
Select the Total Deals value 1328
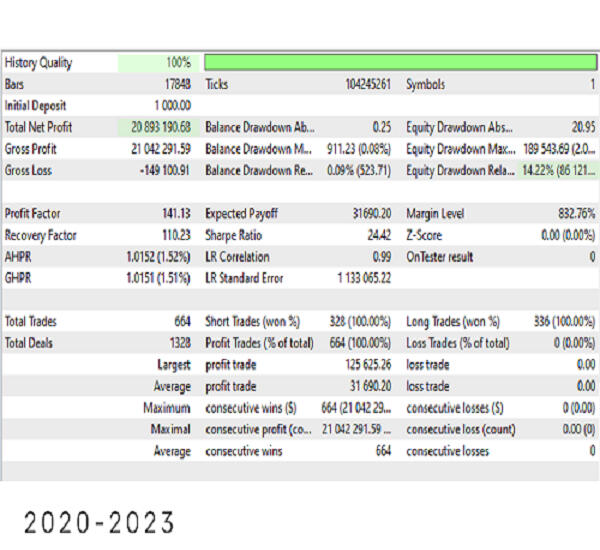click(177, 343)
